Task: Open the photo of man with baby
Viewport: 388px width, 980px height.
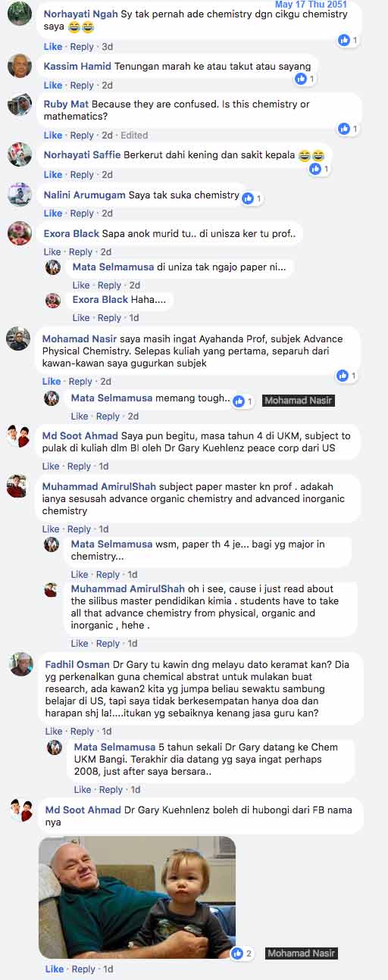Action: pos(137,897)
